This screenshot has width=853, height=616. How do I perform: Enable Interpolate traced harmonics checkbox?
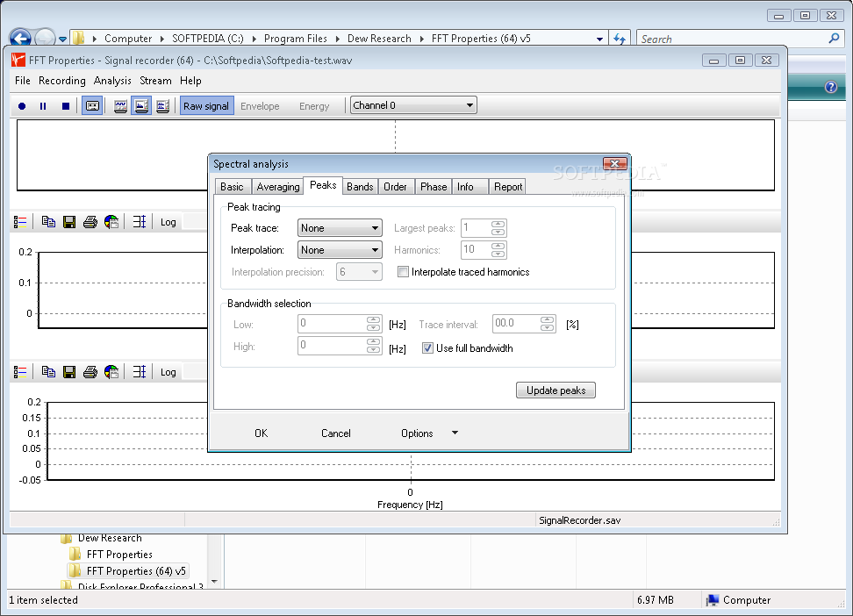pyautogui.click(x=403, y=271)
